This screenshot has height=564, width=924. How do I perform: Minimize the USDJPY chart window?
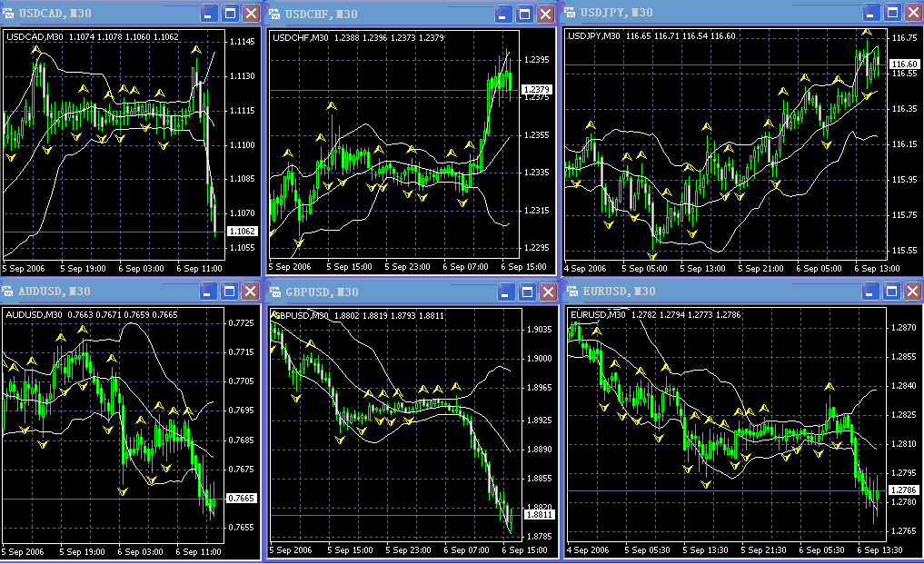point(871,13)
